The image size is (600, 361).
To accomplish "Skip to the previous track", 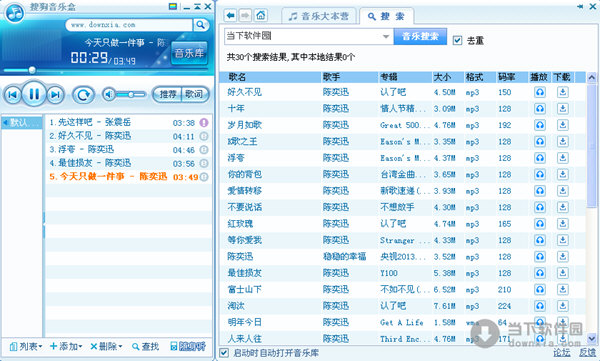I will tap(13, 95).
